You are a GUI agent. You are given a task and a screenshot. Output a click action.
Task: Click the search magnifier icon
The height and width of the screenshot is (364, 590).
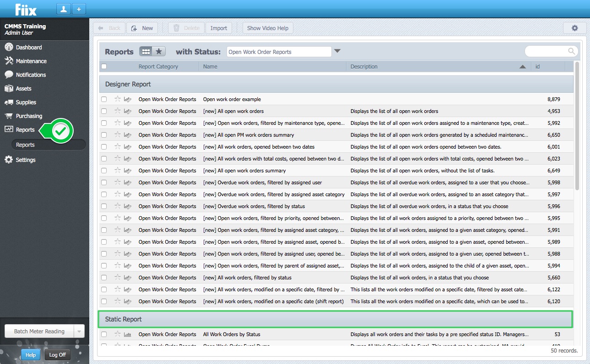571,51
